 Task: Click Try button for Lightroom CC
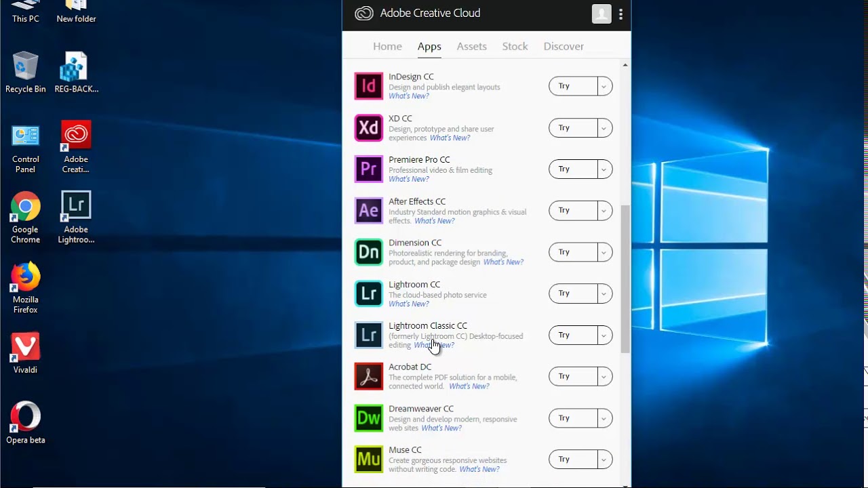coord(573,293)
